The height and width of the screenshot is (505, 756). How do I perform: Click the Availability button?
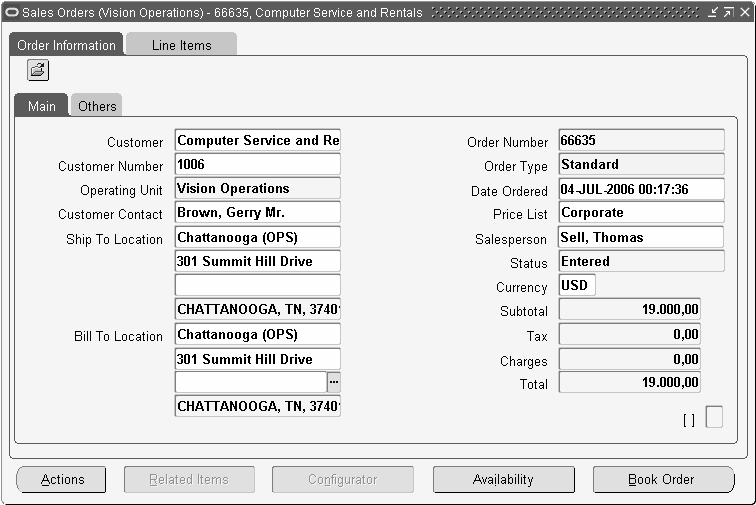503,479
